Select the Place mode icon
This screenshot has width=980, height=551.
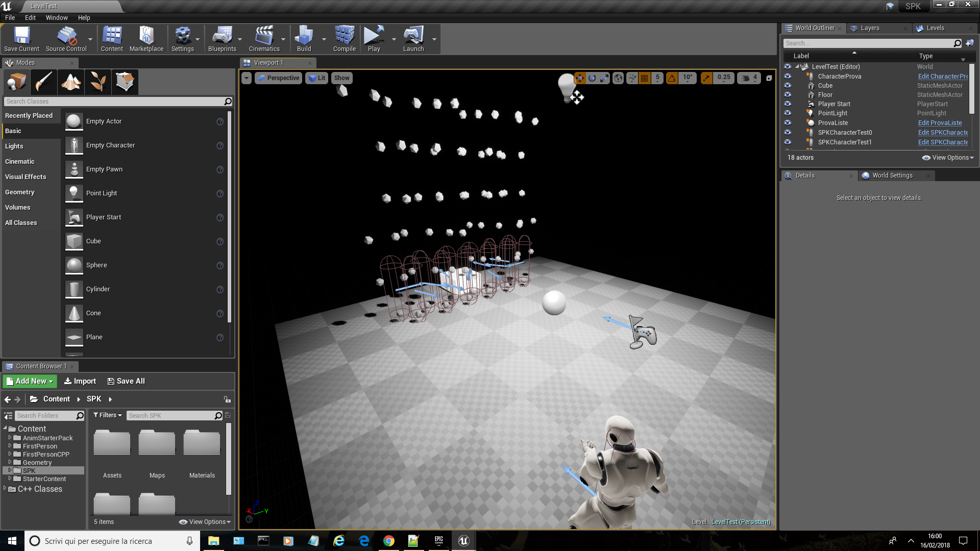[x=16, y=82]
